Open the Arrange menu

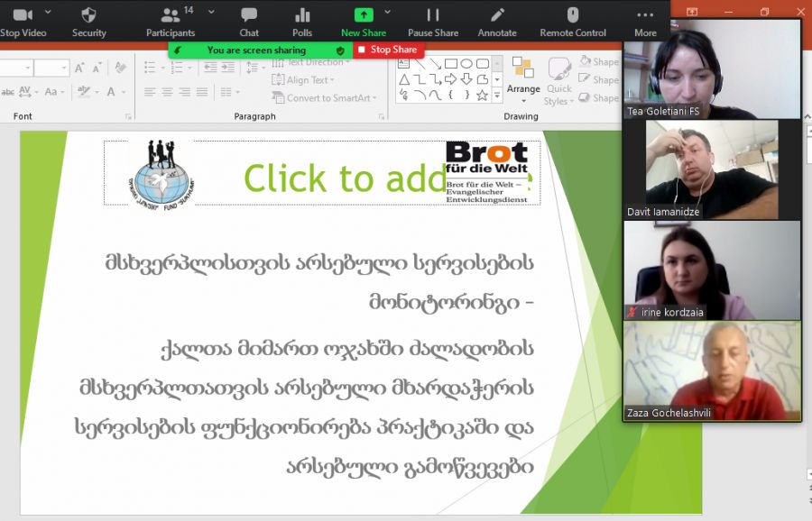point(523,79)
